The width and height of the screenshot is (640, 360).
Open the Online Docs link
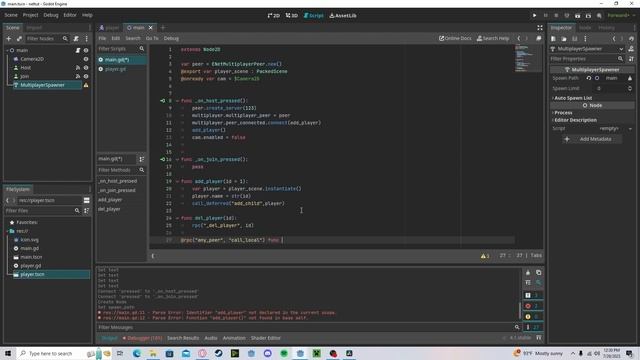coord(455,38)
